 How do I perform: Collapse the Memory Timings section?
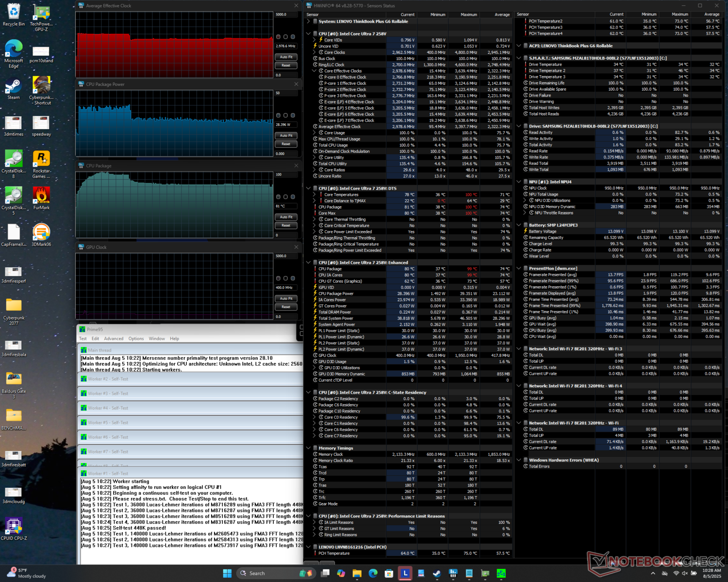[x=309, y=448]
